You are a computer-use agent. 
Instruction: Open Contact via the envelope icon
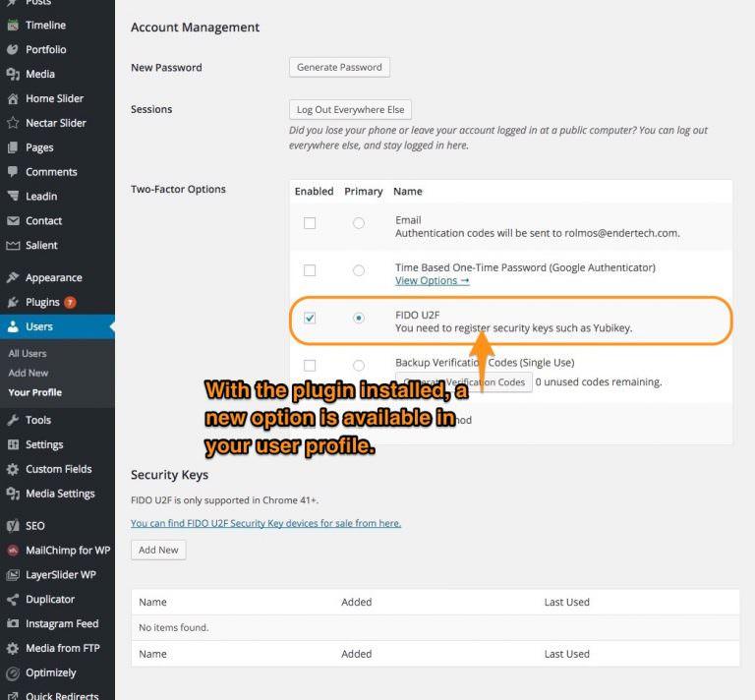pyautogui.click(x=13, y=221)
